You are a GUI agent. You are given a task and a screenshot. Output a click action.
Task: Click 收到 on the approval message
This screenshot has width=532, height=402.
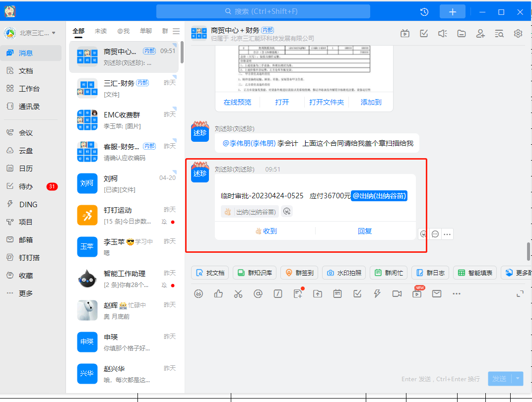point(266,231)
